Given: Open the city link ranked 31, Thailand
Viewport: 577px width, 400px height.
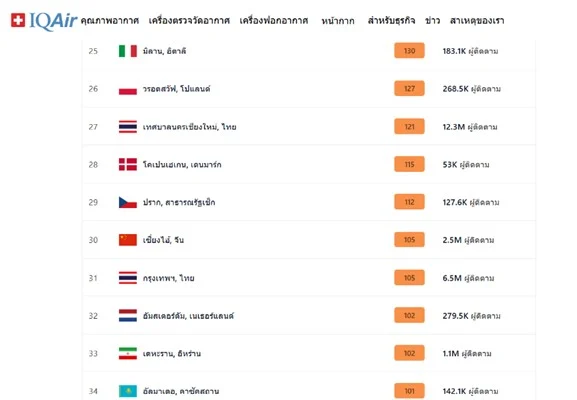Looking at the screenshot, I should [x=169, y=278].
